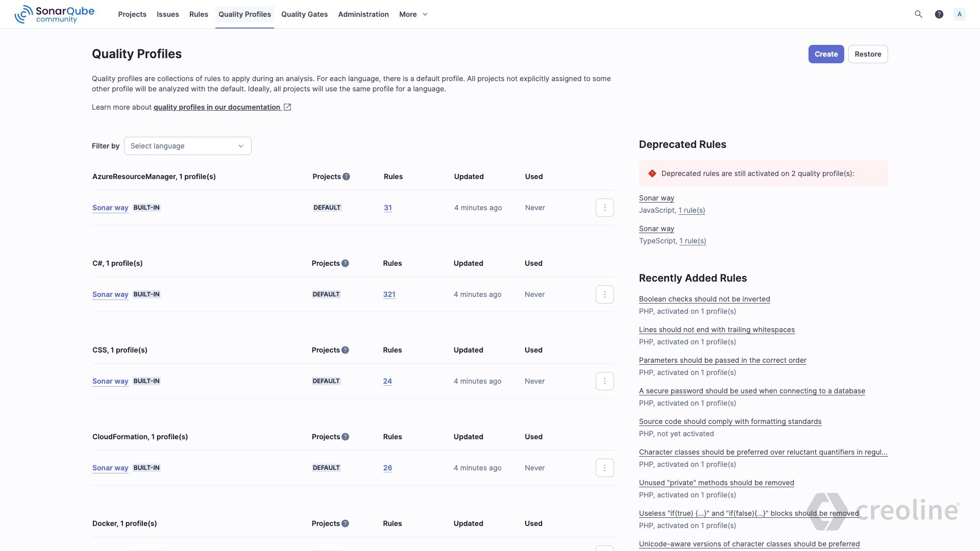
Task: Open Sonar way above TypeScript deprecated rules
Action: point(656,229)
